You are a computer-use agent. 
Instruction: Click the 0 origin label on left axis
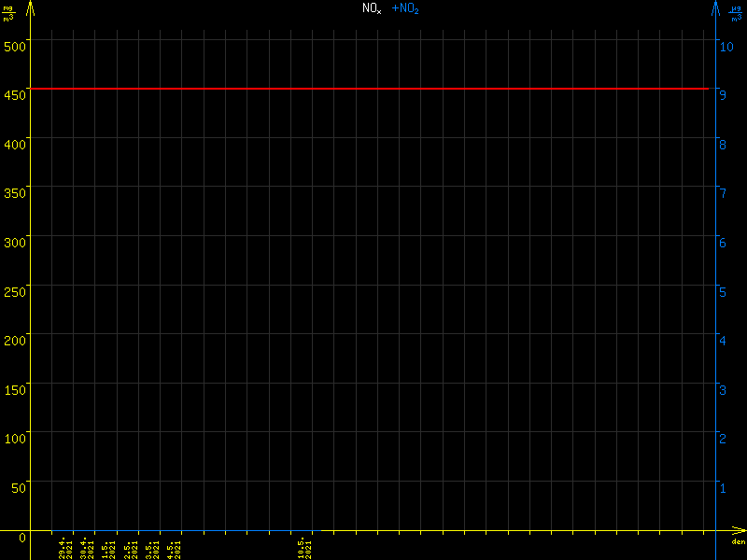click(x=22, y=538)
